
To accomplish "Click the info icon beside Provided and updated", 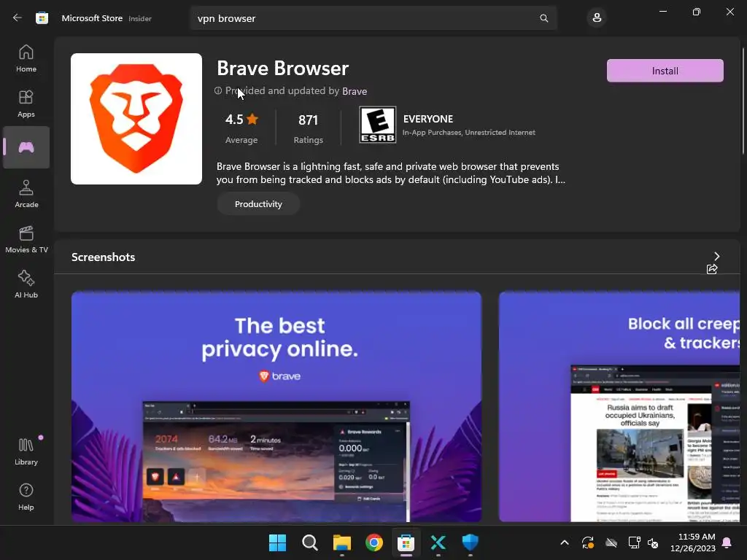I will tap(218, 90).
